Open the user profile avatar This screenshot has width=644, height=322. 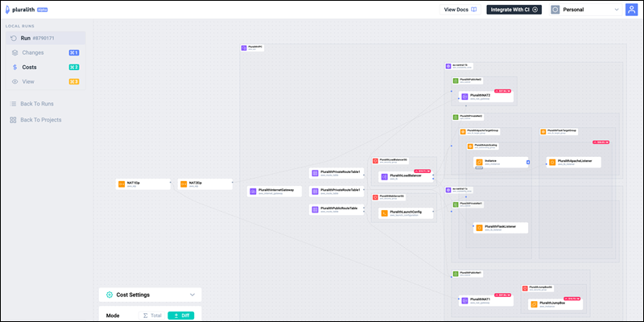point(631,10)
